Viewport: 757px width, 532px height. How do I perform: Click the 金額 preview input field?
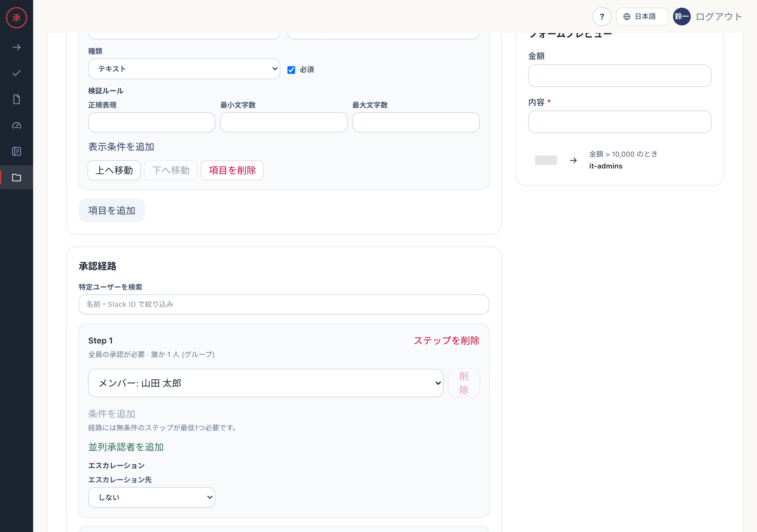(619, 75)
